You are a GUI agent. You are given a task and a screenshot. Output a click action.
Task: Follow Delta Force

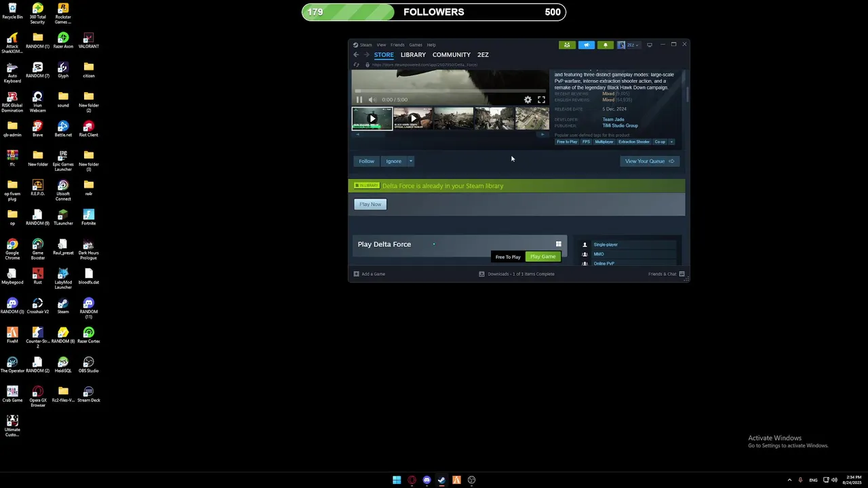point(366,161)
